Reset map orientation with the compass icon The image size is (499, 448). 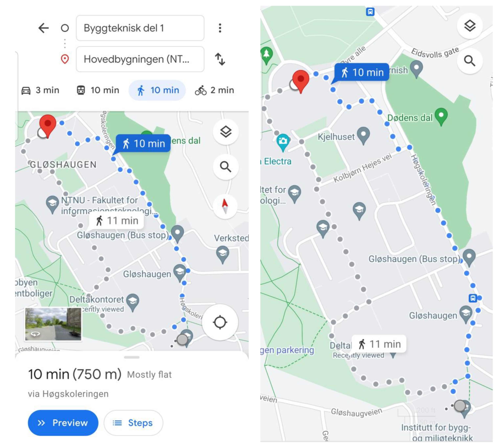click(225, 206)
